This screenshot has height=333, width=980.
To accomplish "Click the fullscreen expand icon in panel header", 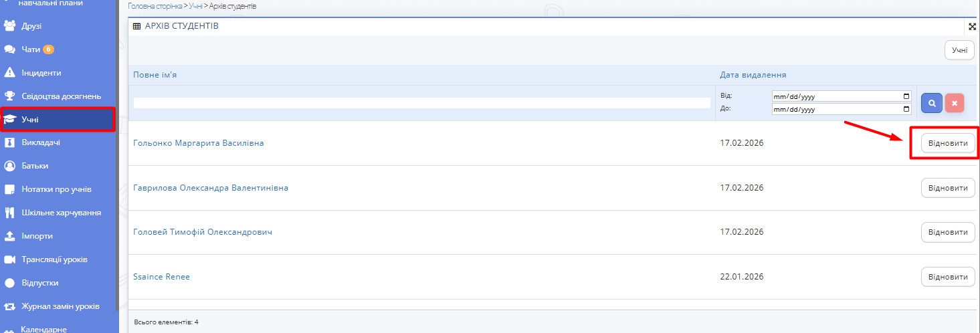I will coord(972,27).
